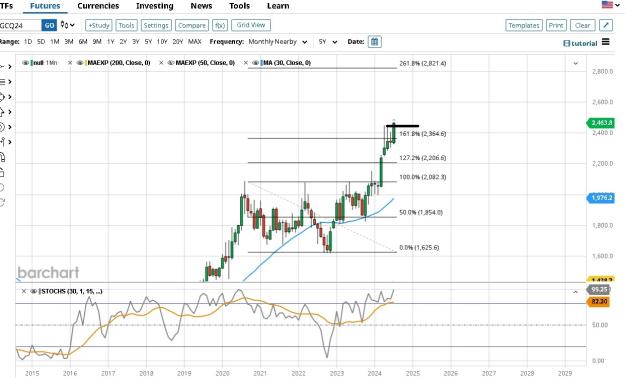The image size is (625, 378).
Task: Click the horizontal-lines Fibonacci tool icon
Action: point(2,82)
